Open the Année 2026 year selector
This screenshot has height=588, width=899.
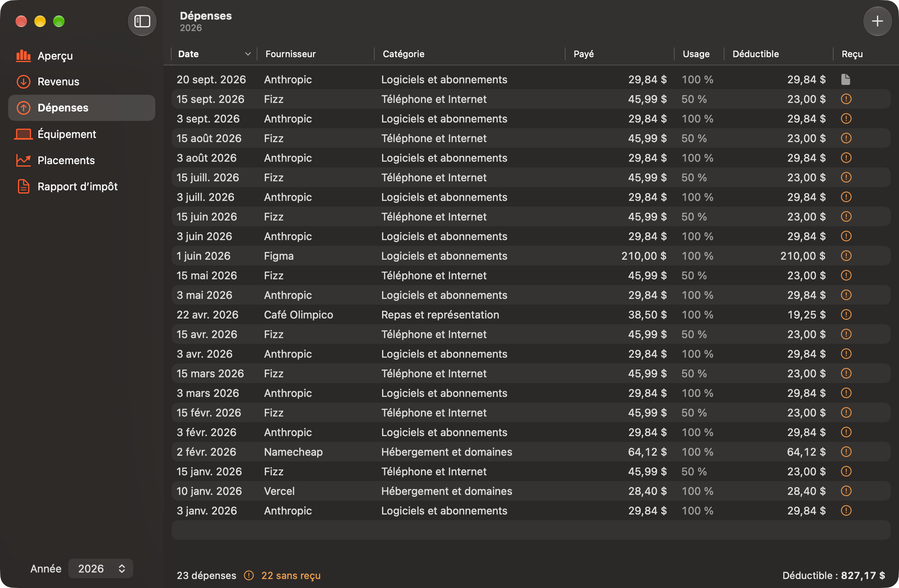tap(101, 568)
